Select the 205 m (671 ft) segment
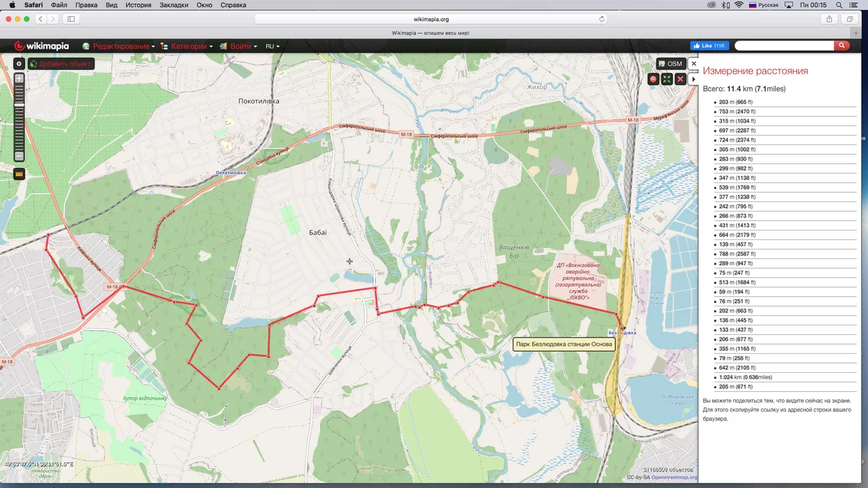The width and height of the screenshot is (868, 488). click(x=736, y=387)
